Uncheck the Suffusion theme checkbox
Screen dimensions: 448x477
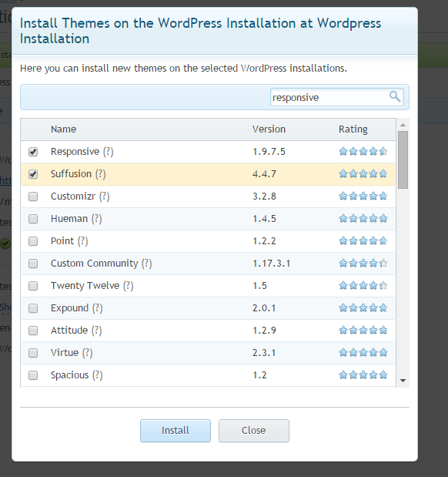[33, 174]
